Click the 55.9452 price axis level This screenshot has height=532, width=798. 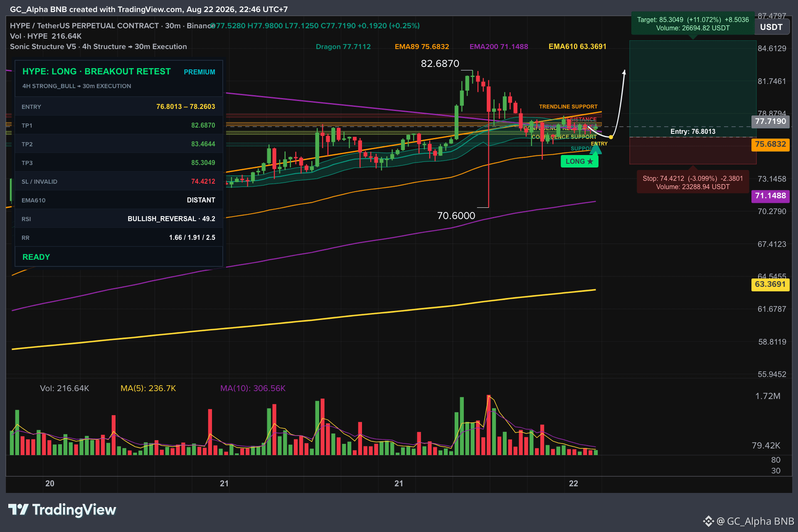[x=772, y=374]
